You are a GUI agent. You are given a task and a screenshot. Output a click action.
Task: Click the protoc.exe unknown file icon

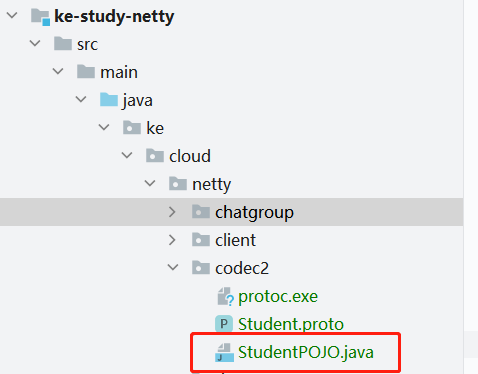[x=225, y=296]
